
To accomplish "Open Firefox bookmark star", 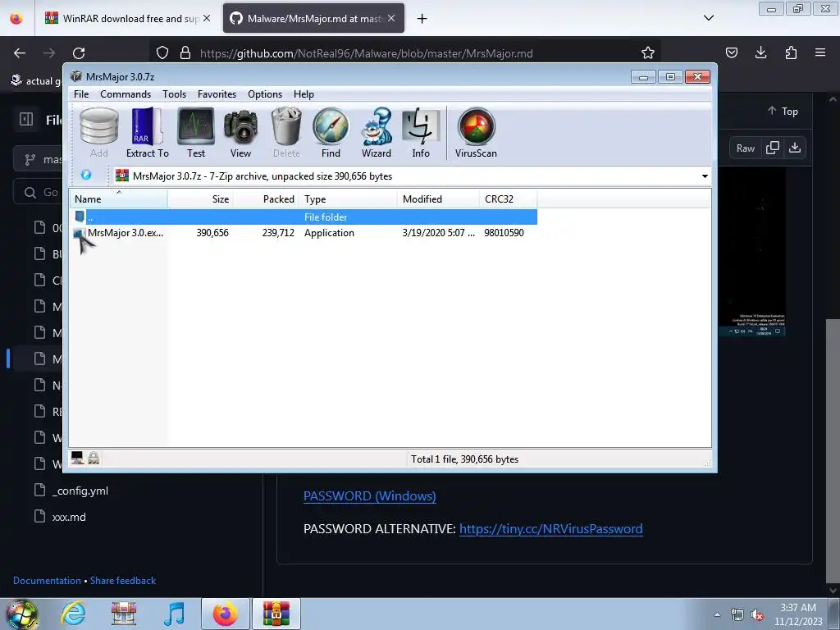I will 648,52.
